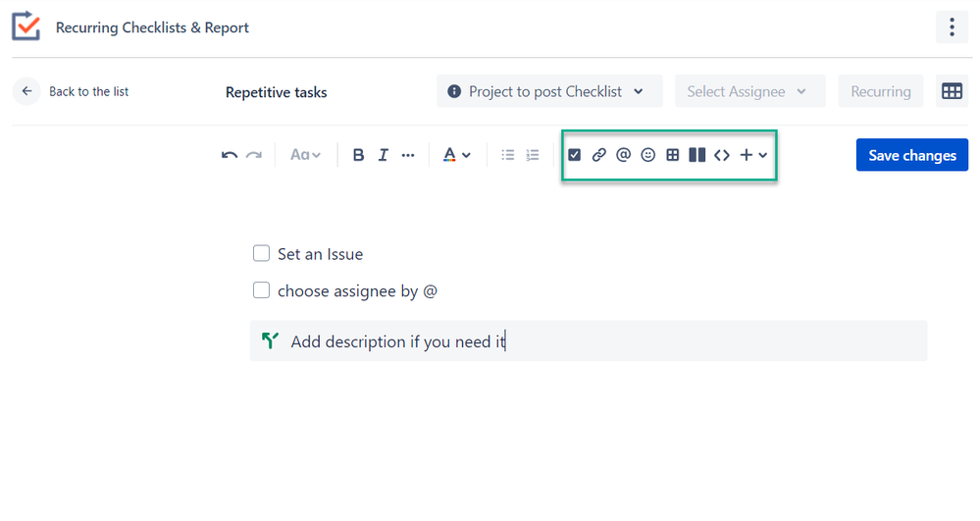Go back using the arrow icon

tap(26, 91)
